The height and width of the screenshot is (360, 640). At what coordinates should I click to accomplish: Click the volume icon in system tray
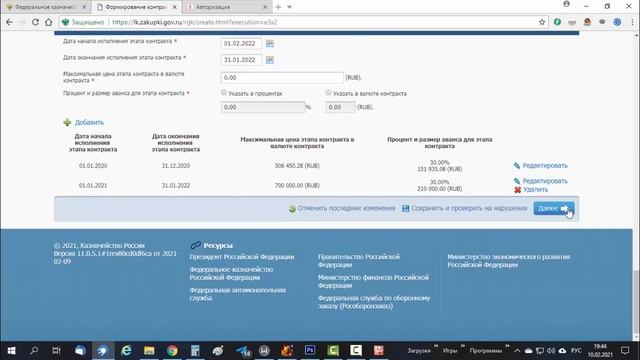click(551, 351)
